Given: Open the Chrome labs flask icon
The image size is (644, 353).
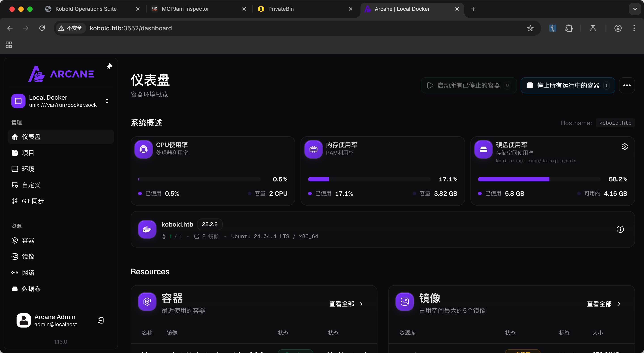Looking at the screenshot, I should click(593, 28).
